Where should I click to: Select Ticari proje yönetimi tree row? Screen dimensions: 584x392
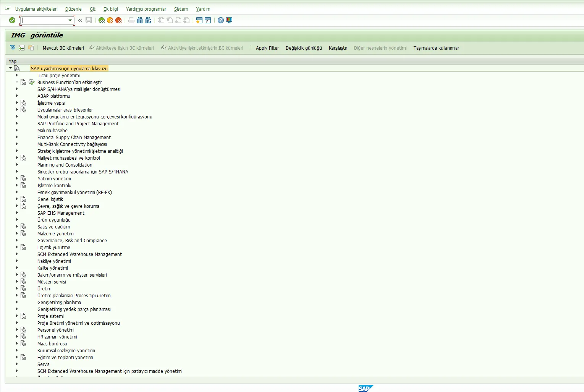[59, 75]
